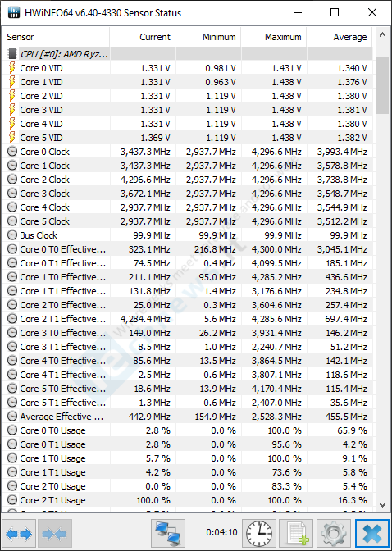392x551 pixels.
Task: Click the vertical scrollbar thumb
Action: pos(382,85)
